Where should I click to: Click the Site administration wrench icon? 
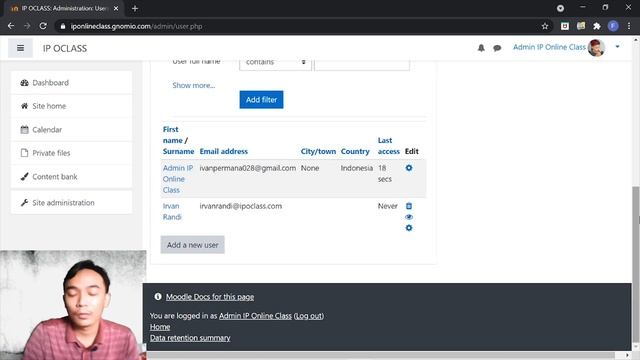(24, 202)
